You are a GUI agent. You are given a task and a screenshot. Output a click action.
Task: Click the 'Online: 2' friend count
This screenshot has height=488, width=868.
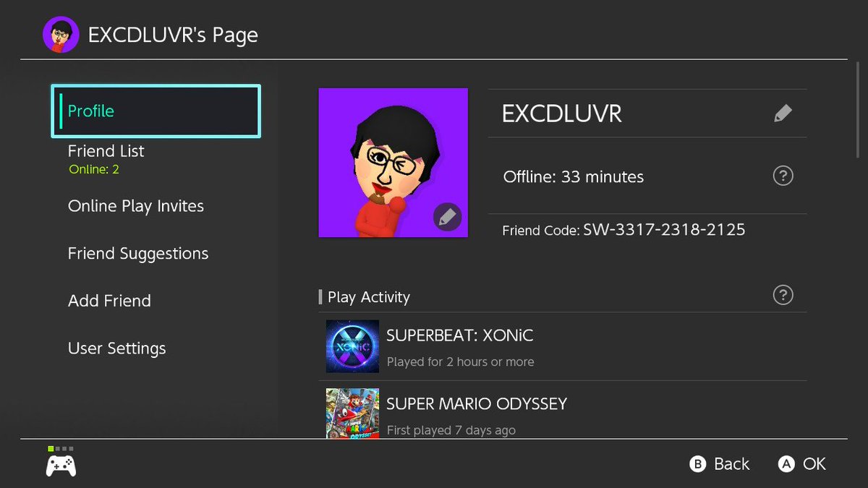tap(94, 170)
